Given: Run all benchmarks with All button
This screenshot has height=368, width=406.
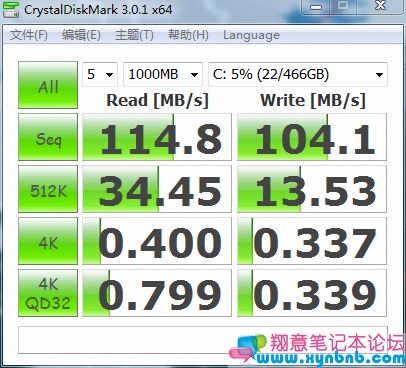Looking at the screenshot, I should pos(48,85).
